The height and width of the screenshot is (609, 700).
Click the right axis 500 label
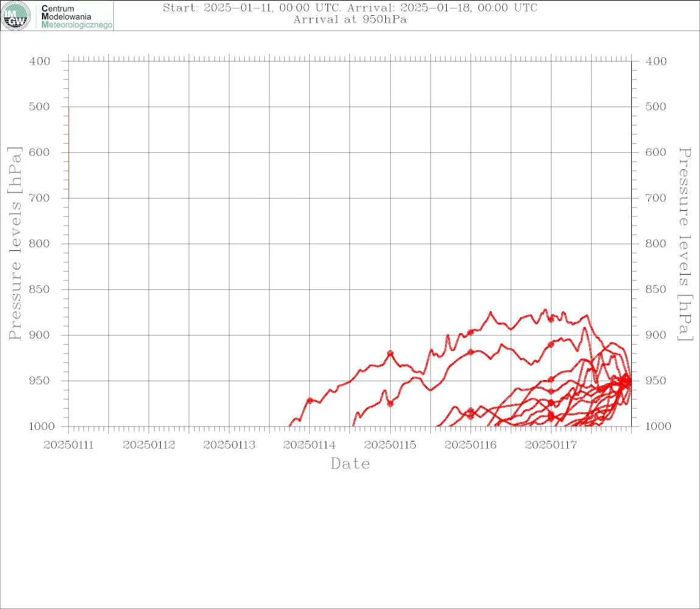coord(656,107)
